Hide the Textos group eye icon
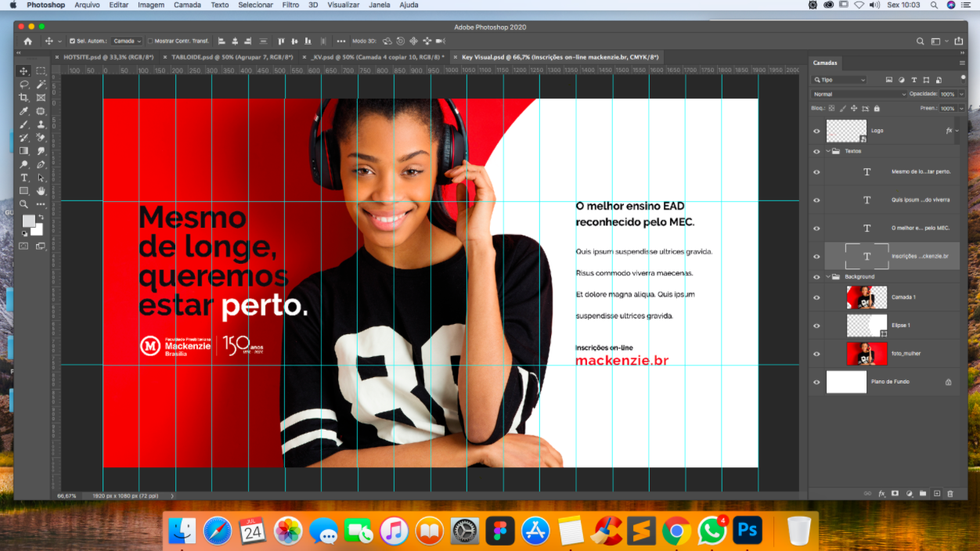 point(816,152)
